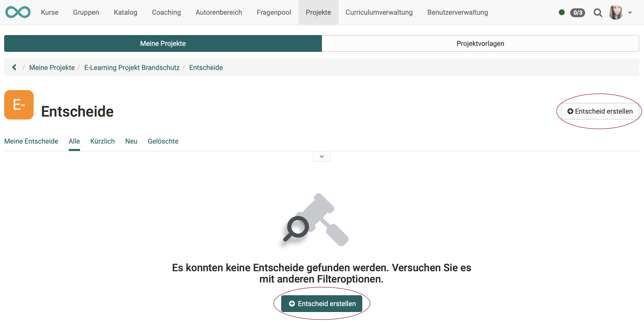Switch to the Meine Entscheide filter
Screen dimensions: 644x324
coord(31,141)
